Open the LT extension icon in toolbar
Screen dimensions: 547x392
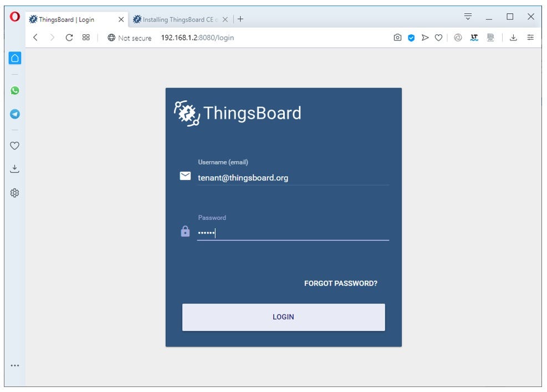coord(474,37)
